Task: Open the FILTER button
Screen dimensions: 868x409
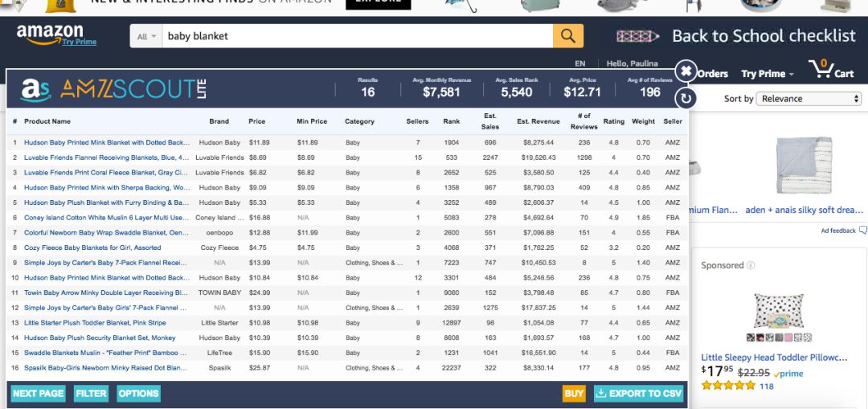Action: coord(92,394)
